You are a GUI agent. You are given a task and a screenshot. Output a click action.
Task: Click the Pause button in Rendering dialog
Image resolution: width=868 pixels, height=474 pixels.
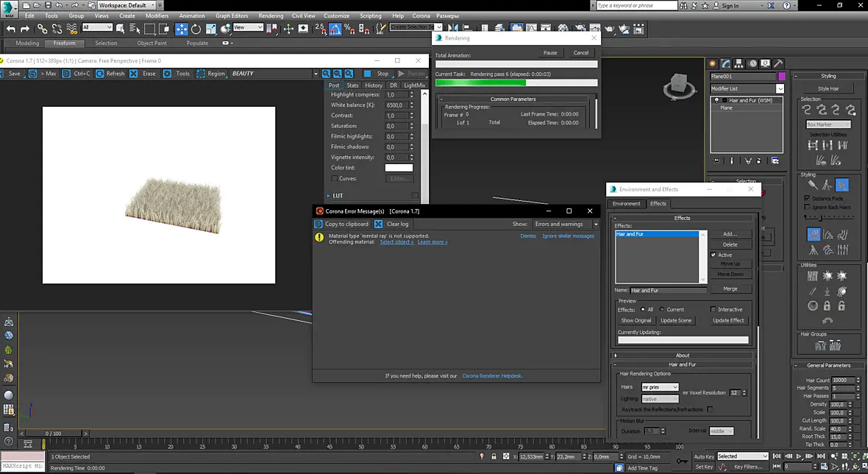pyautogui.click(x=550, y=52)
